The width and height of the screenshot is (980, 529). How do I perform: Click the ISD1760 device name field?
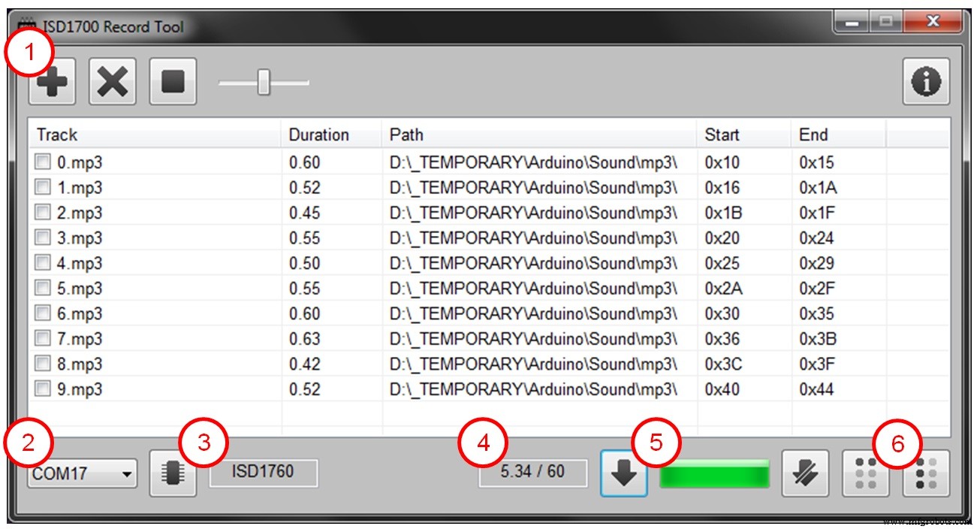264,473
